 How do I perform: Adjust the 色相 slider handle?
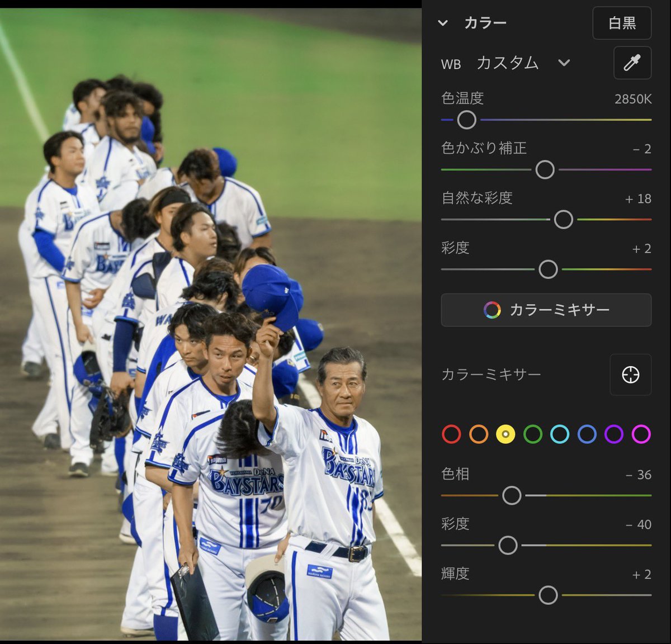pyautogui.click(x=512, y=495)
